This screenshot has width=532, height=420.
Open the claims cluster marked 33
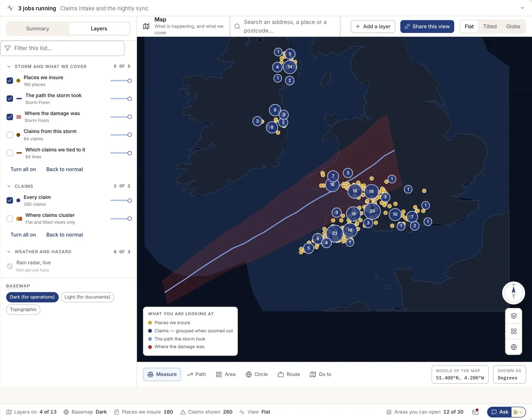335,233
